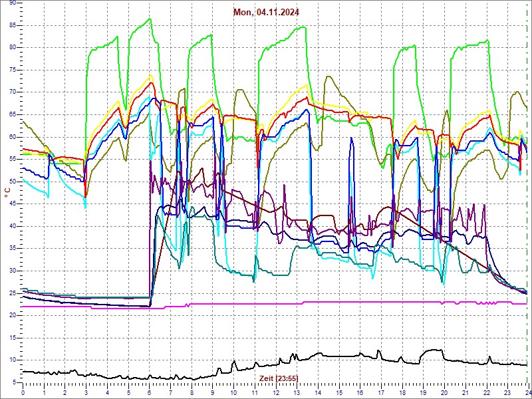Click hour 0 on the time axis
Image resolution: width=532 pixels, height=399 pixels.
click(23, 392)
